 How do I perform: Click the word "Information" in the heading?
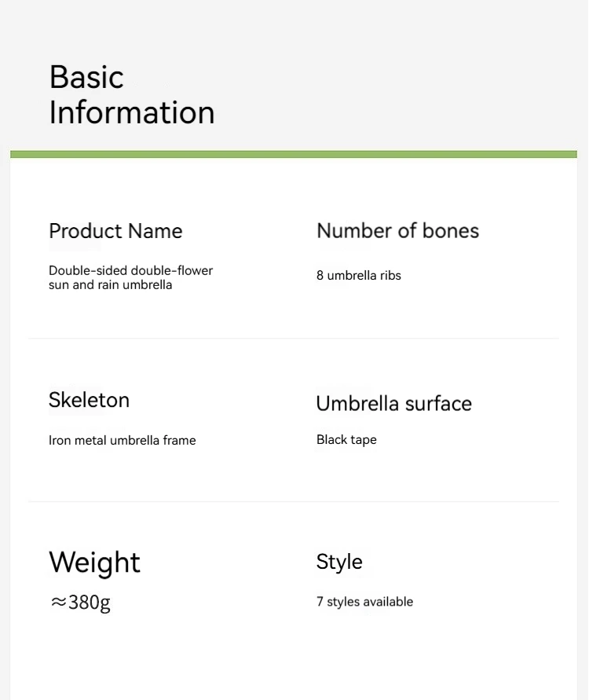coord(132,112)
